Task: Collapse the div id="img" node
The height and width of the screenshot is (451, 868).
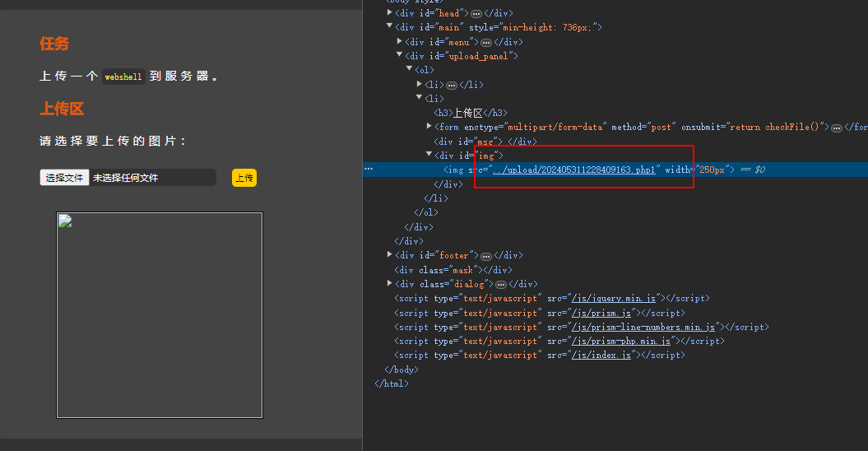Action: [429, 155]
